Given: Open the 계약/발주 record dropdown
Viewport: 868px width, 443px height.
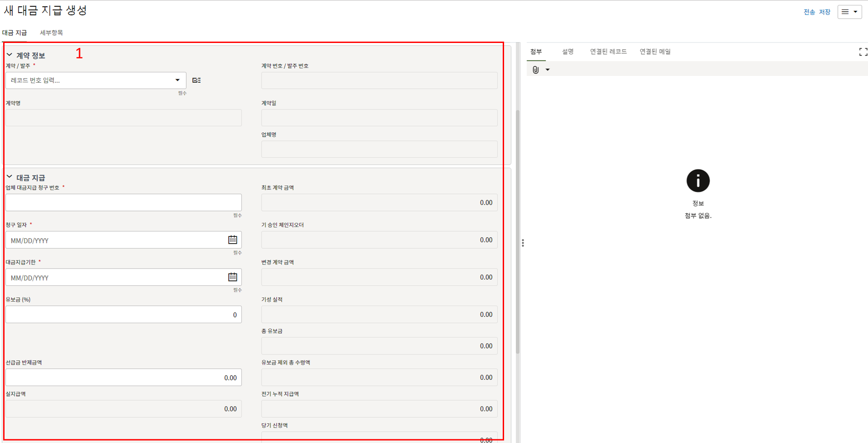Looking at the screenshot, I should pyautogui.click(x=177, y=80).
